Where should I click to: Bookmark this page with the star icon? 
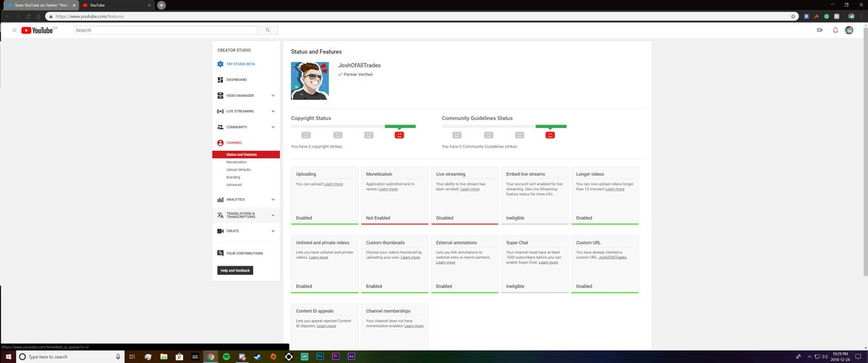tap(793, 16)
